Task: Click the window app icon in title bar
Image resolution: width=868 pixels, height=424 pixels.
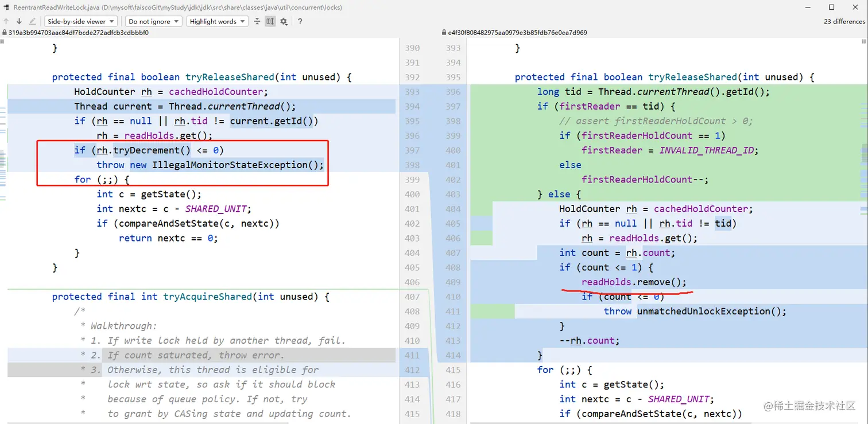Action: click(6, 7)
